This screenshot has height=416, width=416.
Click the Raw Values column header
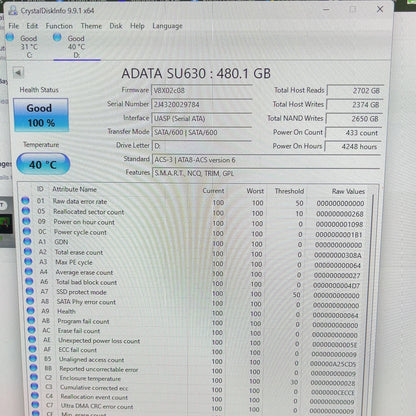(x=348, y=191)
